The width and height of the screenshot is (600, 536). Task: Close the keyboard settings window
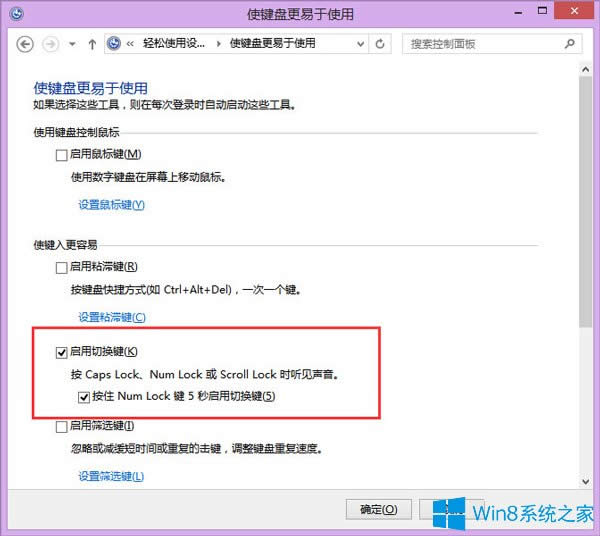(x=574, y=11)
